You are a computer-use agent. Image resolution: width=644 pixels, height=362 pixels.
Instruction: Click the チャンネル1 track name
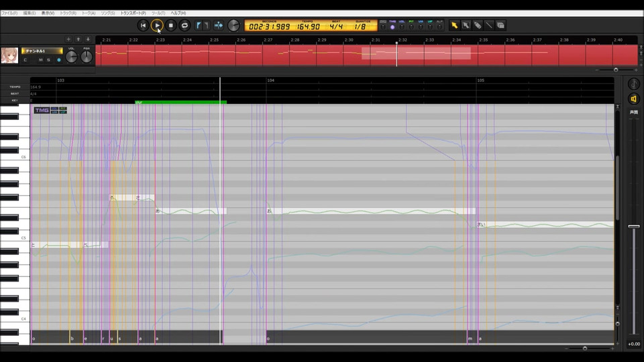(42, 51)
